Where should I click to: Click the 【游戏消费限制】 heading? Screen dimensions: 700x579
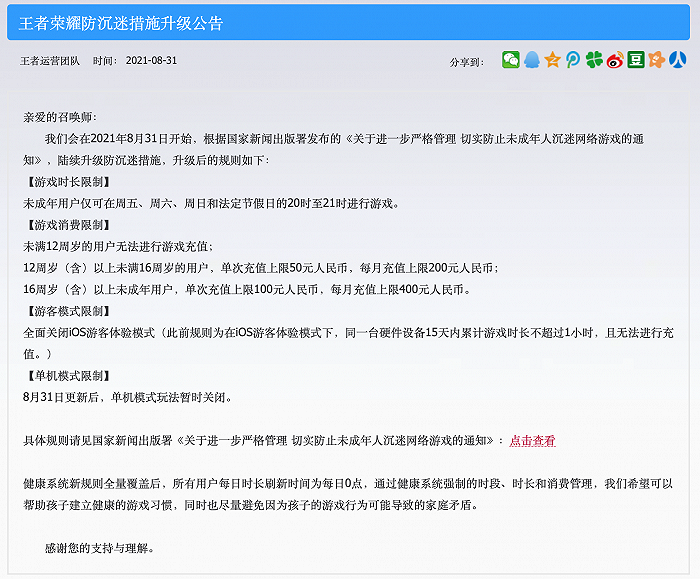pyautogui.click(x=64, y=225)
